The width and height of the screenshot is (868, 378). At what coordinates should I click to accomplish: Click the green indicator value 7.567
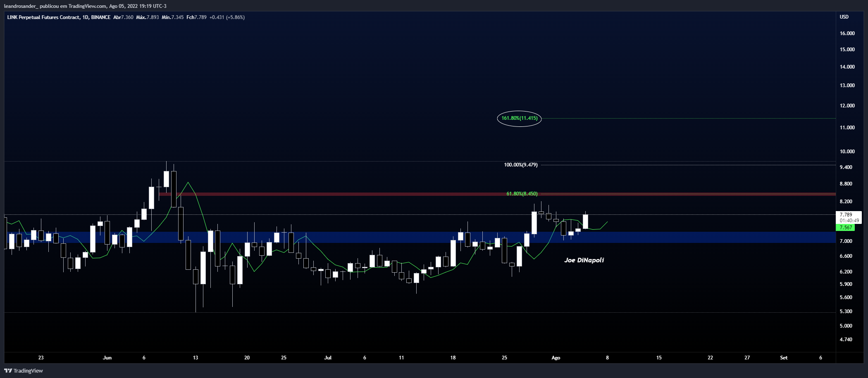pyautogui.click(x=846, y=228)
